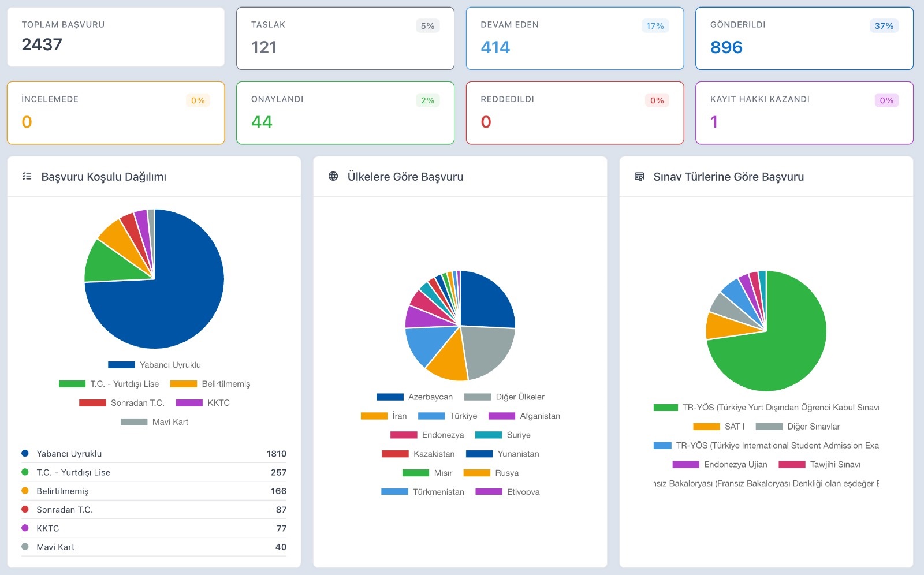924x575 pixels.
Task: Toggle Mavi Kart legend swatch
Action: tap(134, 422)
